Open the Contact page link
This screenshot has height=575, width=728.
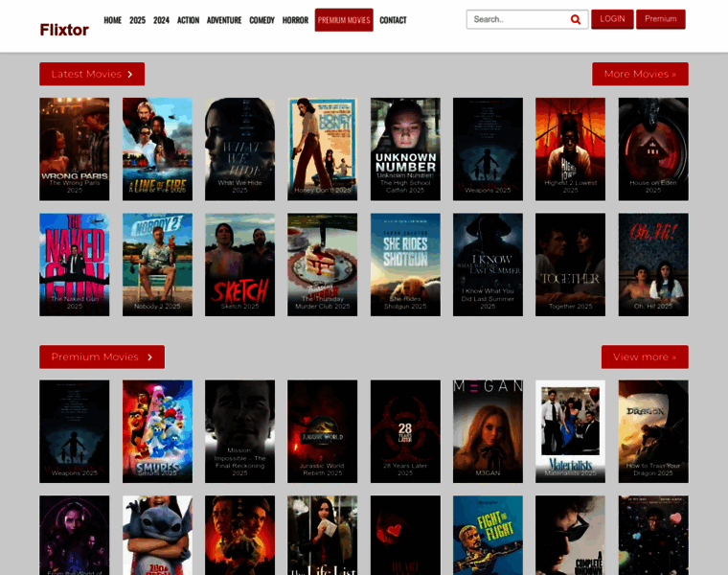coord(393,20)
